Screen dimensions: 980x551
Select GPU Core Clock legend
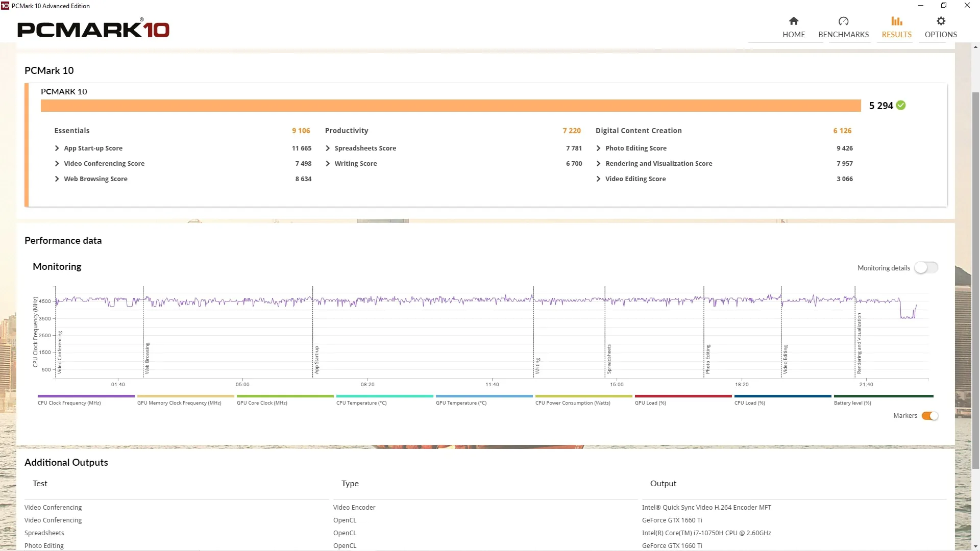point(285,400)
